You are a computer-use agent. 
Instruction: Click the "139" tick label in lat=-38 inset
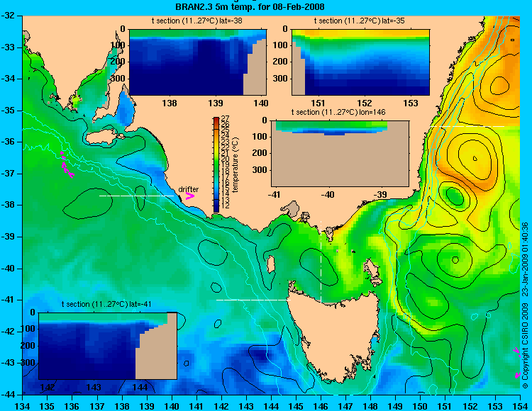tap(216, 103)
